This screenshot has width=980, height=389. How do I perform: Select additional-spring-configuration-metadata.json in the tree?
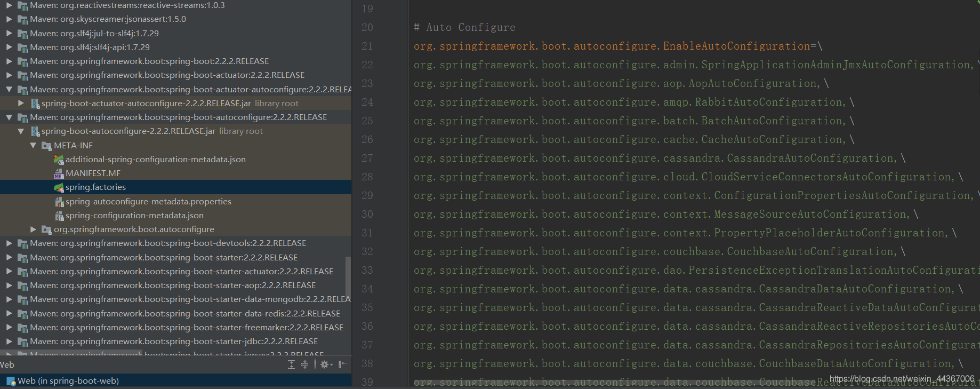[156, 160]
